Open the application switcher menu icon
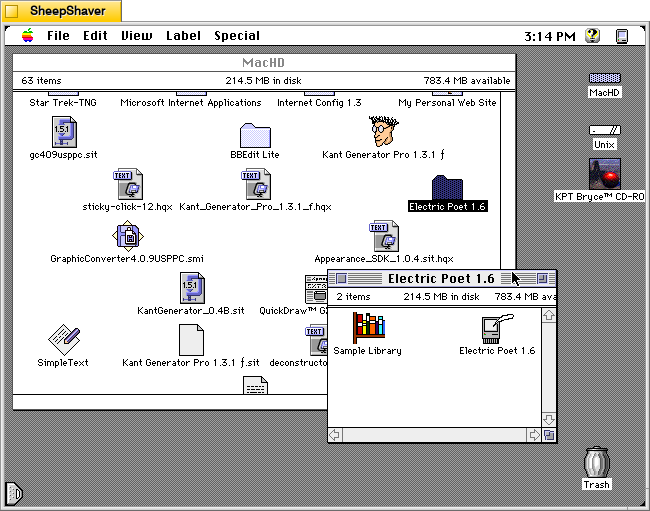This screenshot has height=511, width=650. [621, 36]
